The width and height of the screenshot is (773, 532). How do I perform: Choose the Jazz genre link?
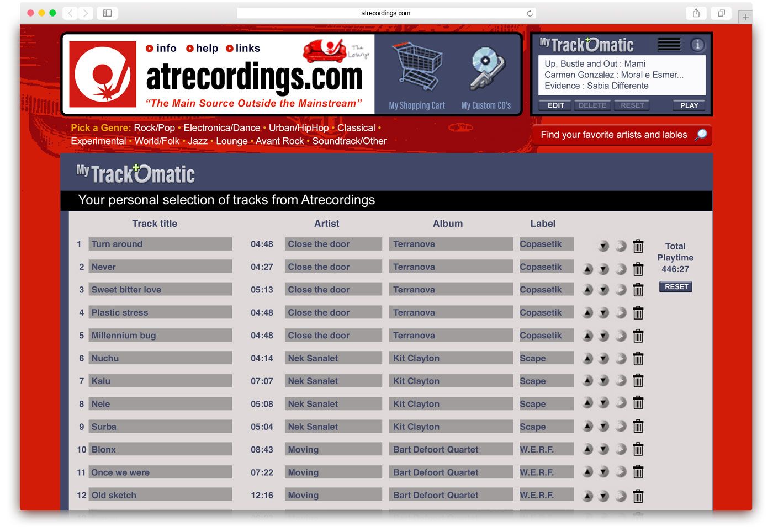coord(198,141)
